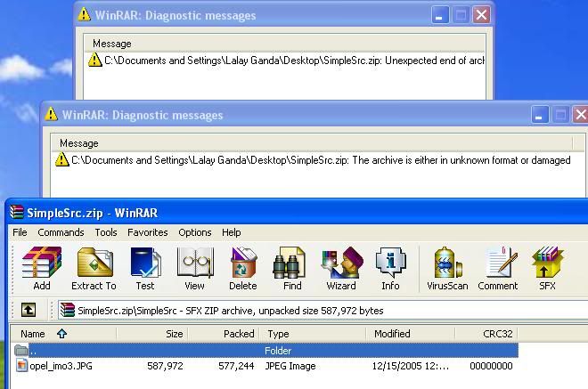Click the 577,244 packed value

tap(236, 366)
